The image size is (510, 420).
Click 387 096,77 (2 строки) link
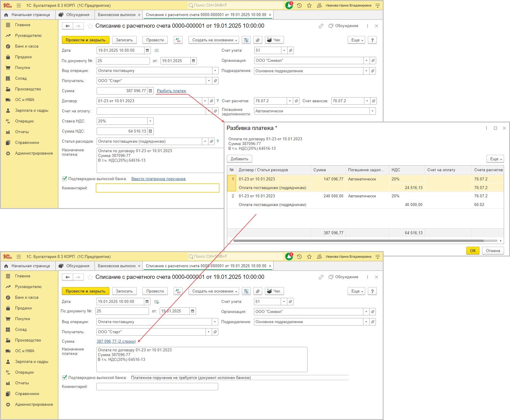pos(116,342)
